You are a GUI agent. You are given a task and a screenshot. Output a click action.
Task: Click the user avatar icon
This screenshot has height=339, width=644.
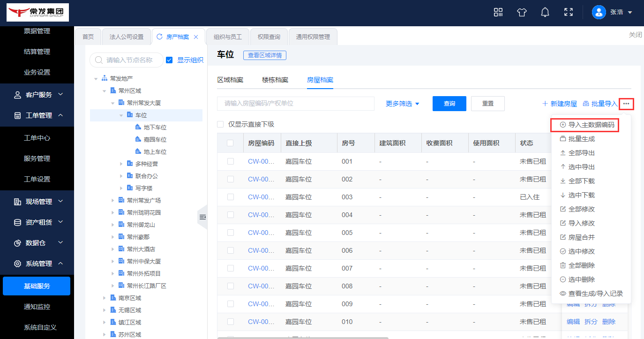click(599, 12)
